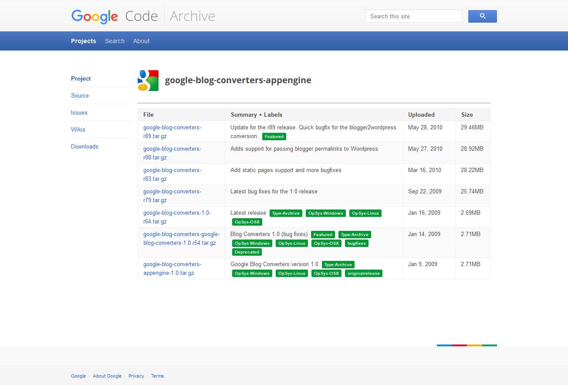This screenshot has width=568, height=392.
Task: Open the About navigation item
Action: click(141, 41)
